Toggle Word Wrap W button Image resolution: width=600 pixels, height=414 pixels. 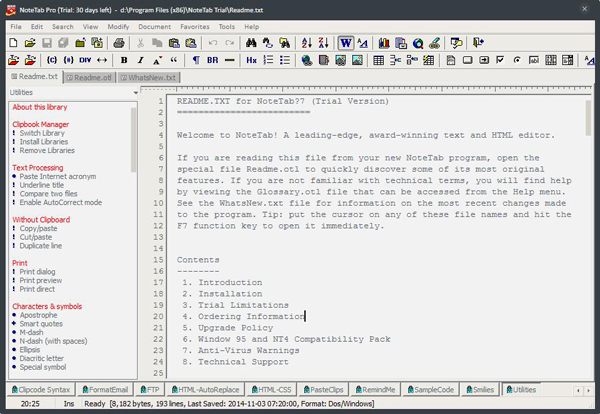[346, 43]
